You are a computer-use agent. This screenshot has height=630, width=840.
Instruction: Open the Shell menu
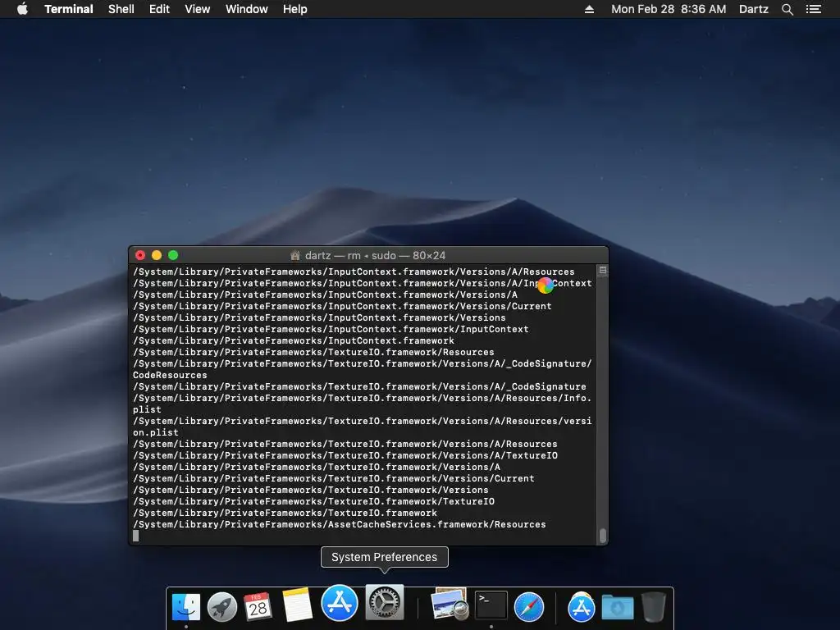click(x=121, y=9)
